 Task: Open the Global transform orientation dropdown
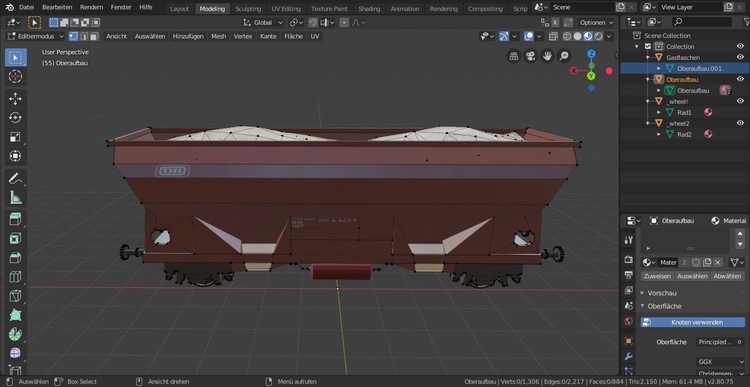[263, 22]
